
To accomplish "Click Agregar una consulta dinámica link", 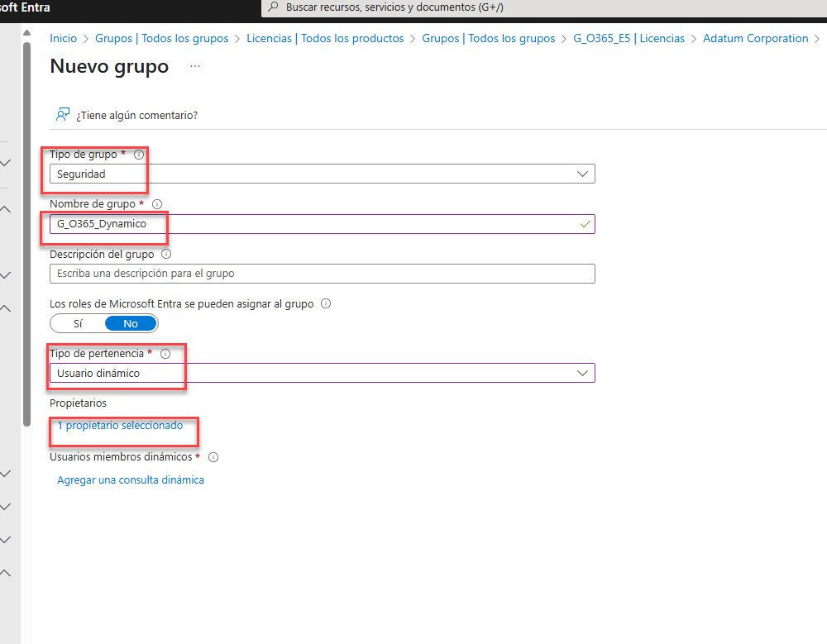I will [x=131, y=480].
